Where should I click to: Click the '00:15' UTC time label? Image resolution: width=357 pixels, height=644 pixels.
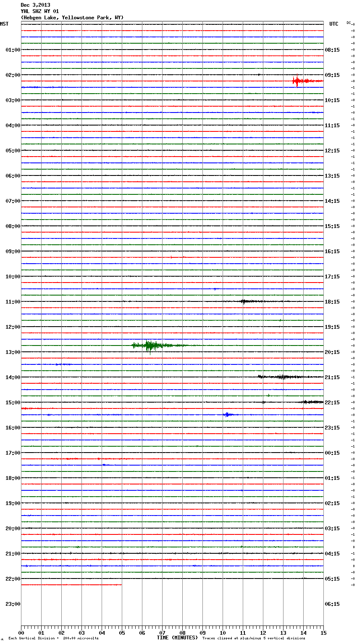pyautogui.click(x=332, y=453)
